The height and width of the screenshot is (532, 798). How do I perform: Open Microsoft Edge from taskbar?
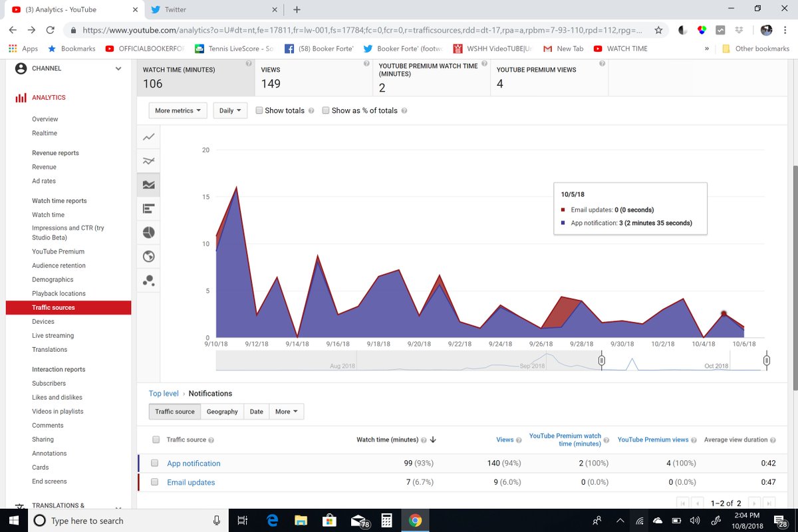click(x=271, y=520)
